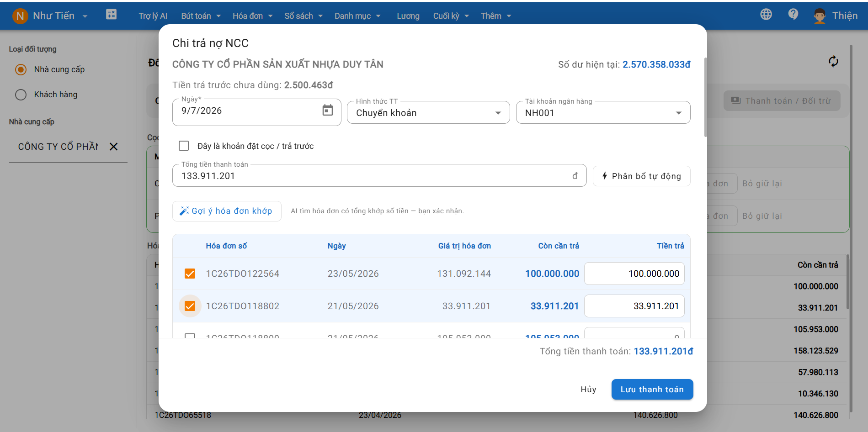Click Gợi ý hóa đơn khớp button
Image resolution: width=868 pixels, height=432 pixels.
pyautogui.click(x=227, y=211)
